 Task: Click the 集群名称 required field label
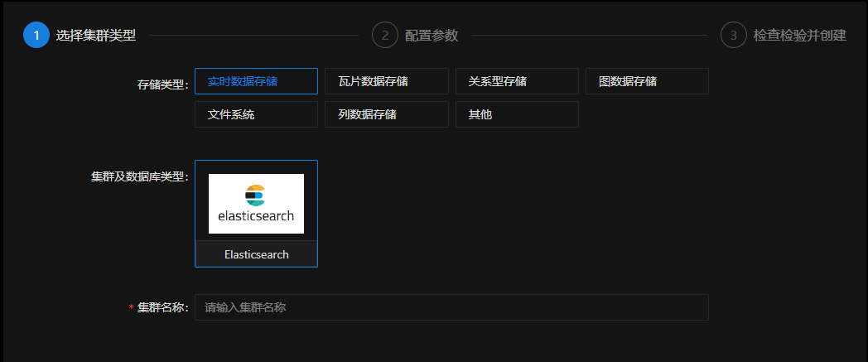pyautogui.click(x=159, y=307)
